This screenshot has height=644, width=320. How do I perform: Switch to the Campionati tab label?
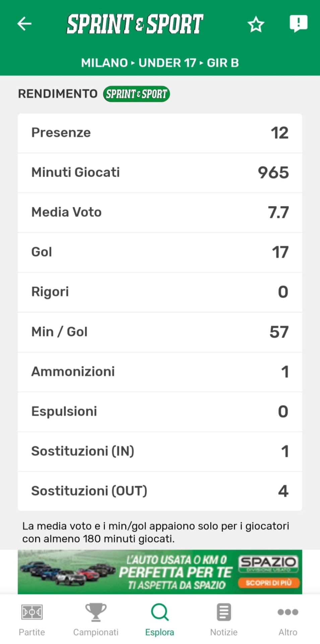pyautogui.click(x=96, y=632)
